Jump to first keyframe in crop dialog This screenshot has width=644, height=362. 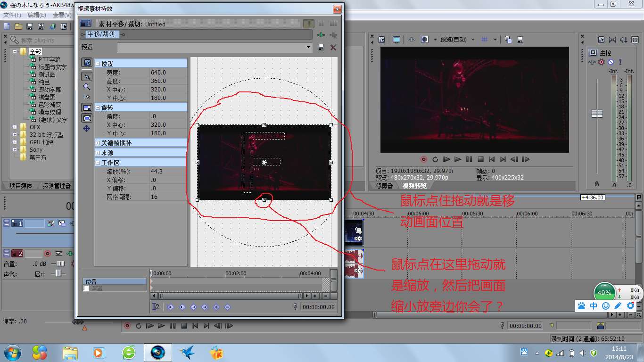[x=171, y=307]
